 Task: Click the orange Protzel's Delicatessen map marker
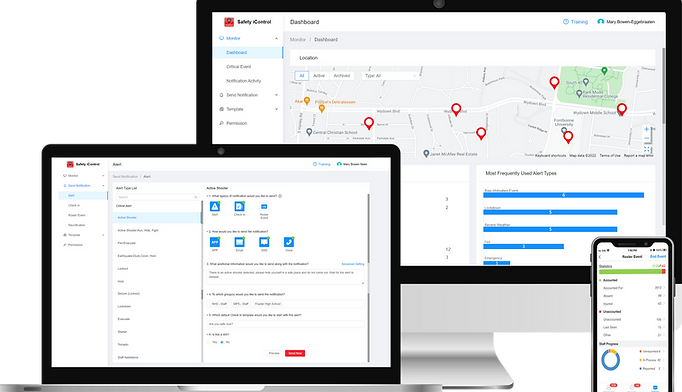pyautogui.click(x=322, y=108)
